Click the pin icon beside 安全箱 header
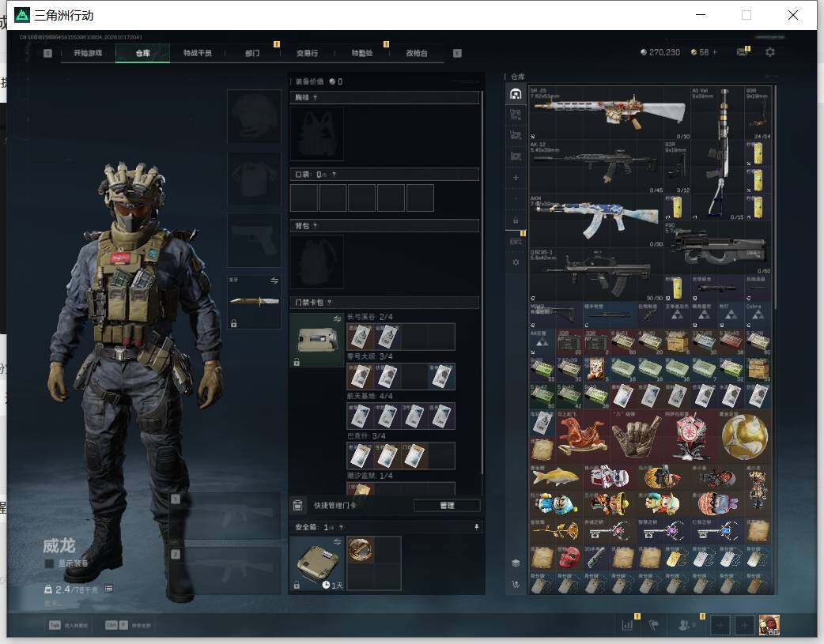This screenshot has height=644, width=824. (477, 527)
